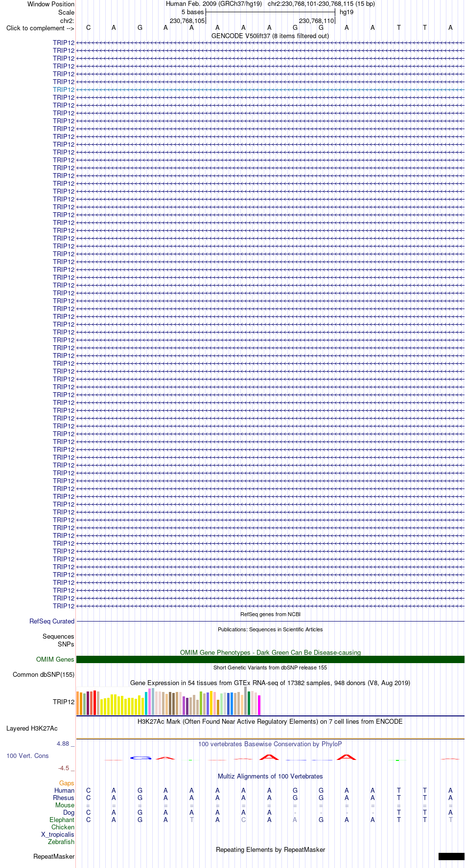Click 'Repeating Elements by RepeatMasker' title

tap(270, 849)
